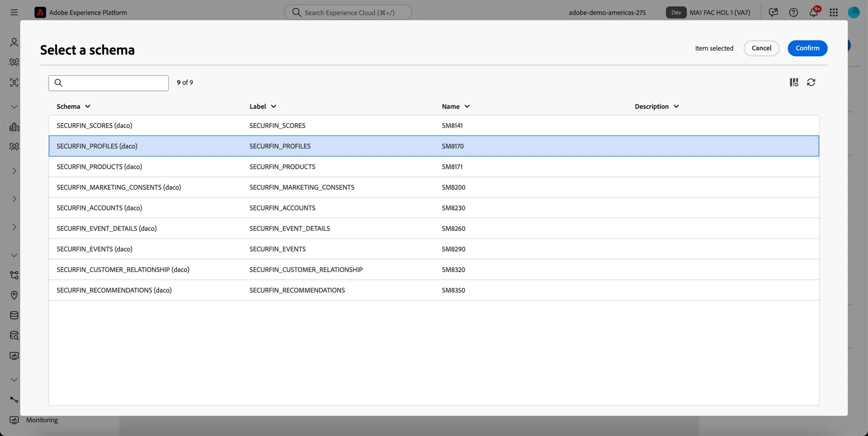Click the SM8260 name cell
The width and height of the screenshot is (868, 436).
tap(454, 229)
